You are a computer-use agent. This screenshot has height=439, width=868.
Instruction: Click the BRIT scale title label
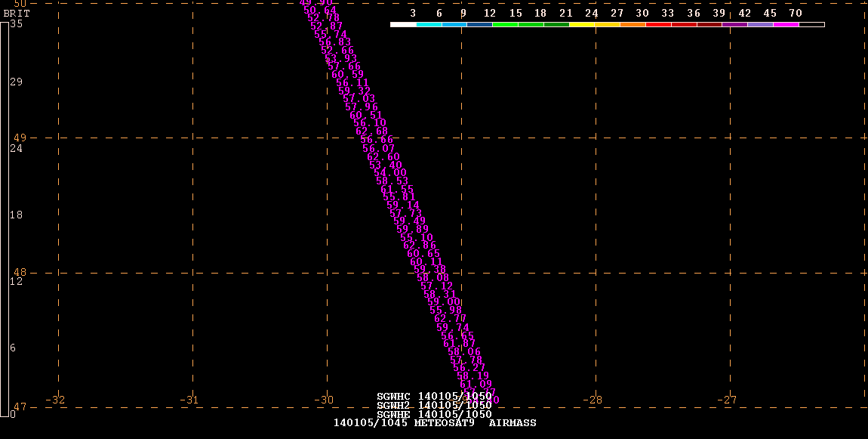17,14
